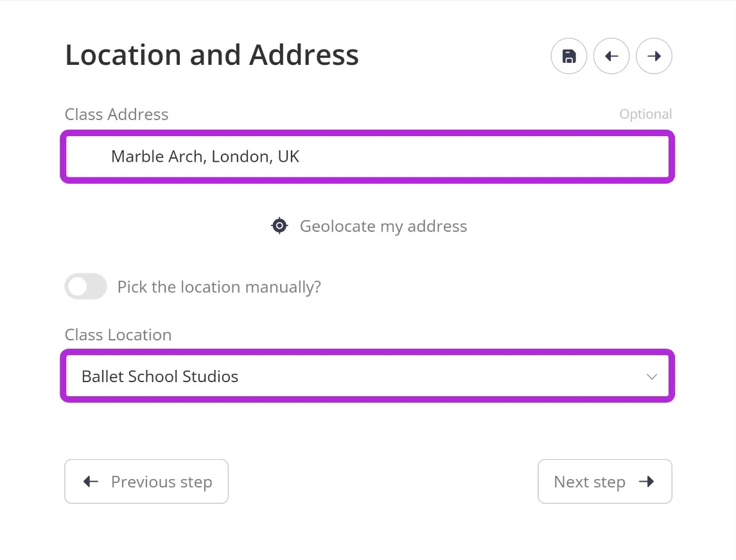Open the Class Location dropdown
The height and width of the screenshot is (560, 736).
point(367,376)
